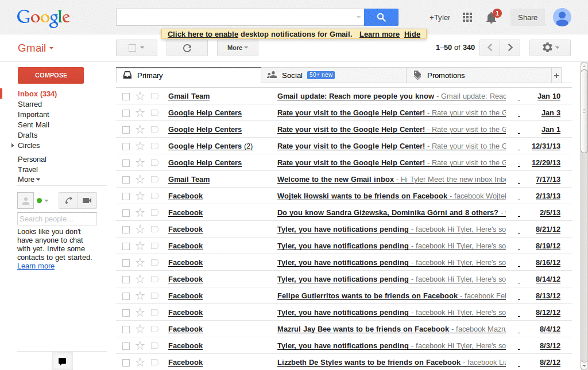Star the Google Help Centers Jan 3 email
This screenshot has width=588, height=370.
(x=140, y=113)
